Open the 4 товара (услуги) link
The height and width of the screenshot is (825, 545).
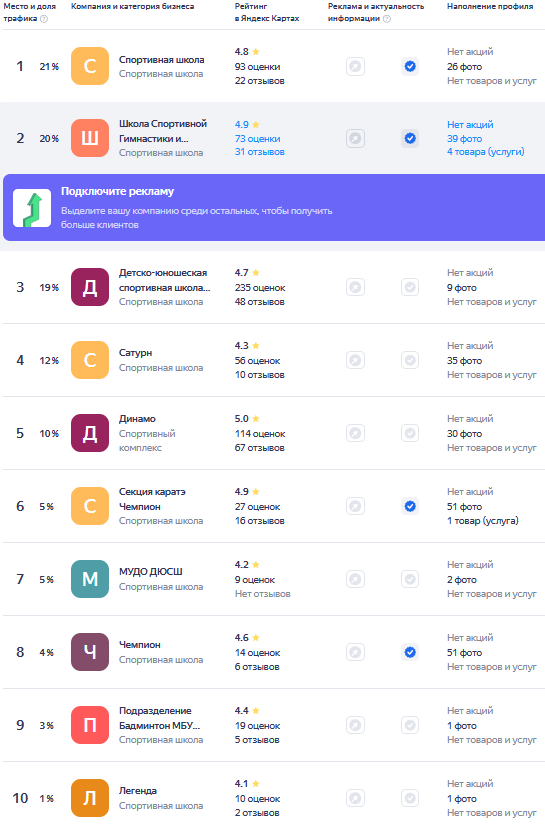coord(486,152)
